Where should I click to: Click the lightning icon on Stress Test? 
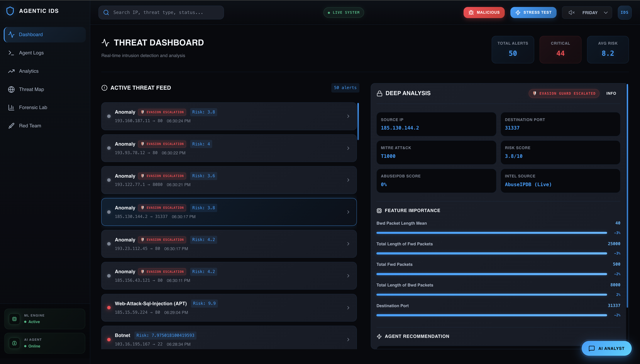pos(518,12)
